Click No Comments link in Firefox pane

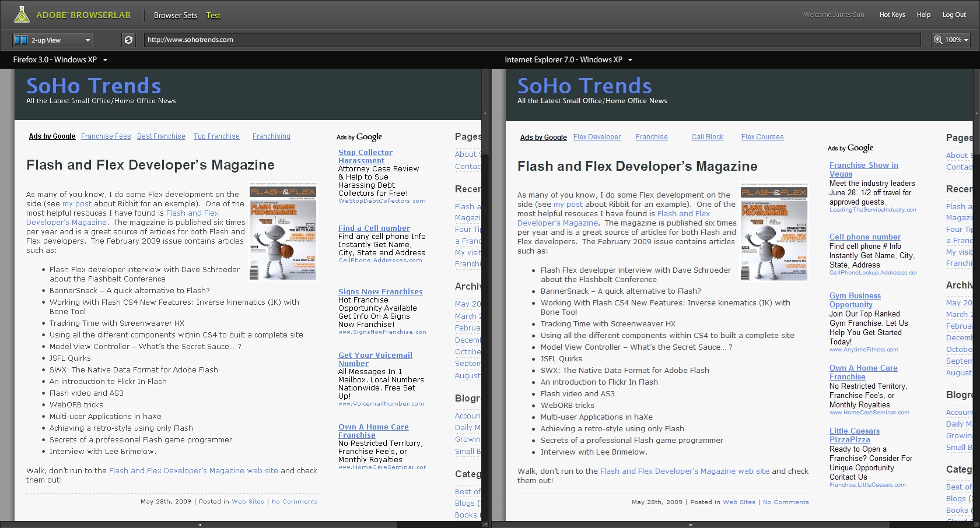click(x=295, y=501)
